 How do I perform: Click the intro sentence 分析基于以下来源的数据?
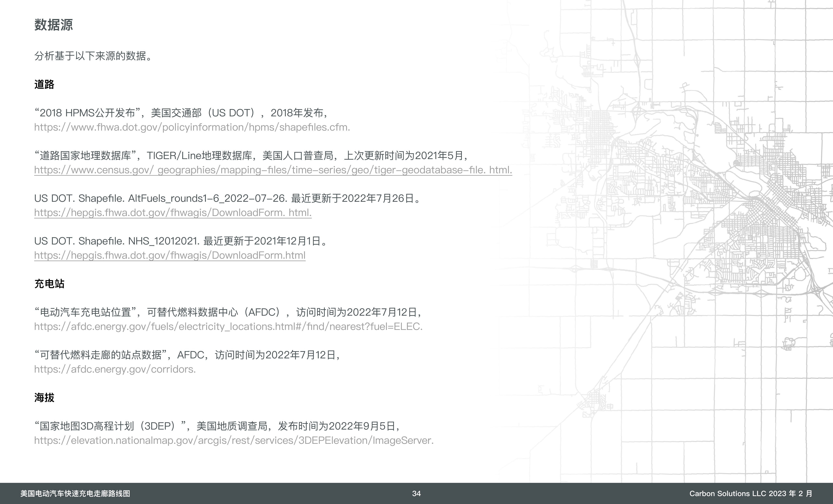point(93,56)
